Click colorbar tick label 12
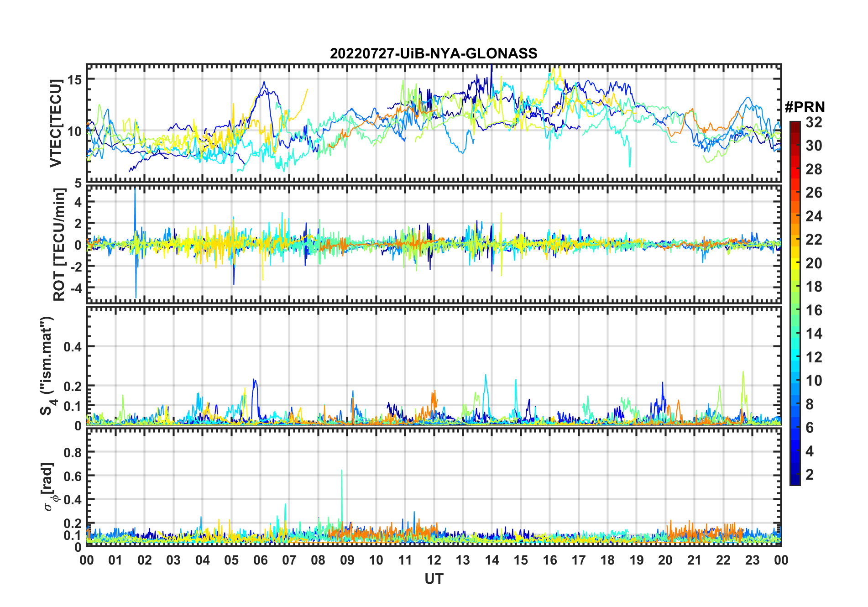This screenshot has height=607, width=868. coord(814,357)
